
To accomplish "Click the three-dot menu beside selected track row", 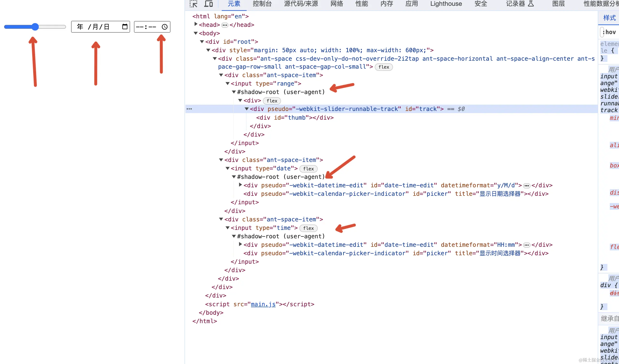I will pyautogui.click(x=189, y=109).
